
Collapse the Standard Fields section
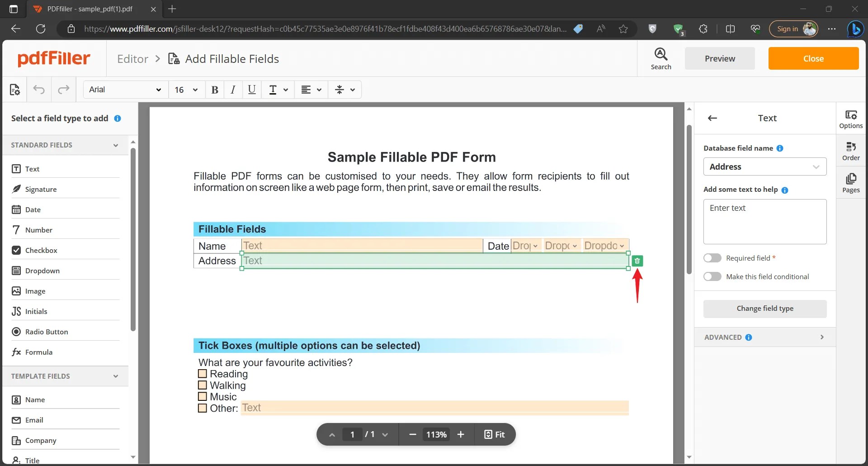pyautogui.click(x=116, y=145)
